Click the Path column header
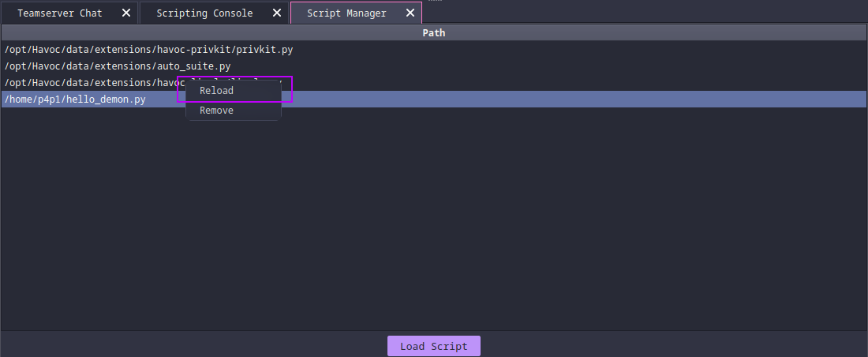Image resolution: width=868 pixels, height=357 pixels. (433, 33)
